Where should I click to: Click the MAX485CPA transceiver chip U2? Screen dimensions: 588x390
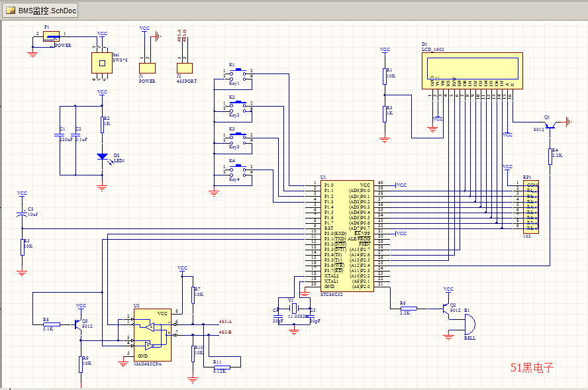pos(152,334)
